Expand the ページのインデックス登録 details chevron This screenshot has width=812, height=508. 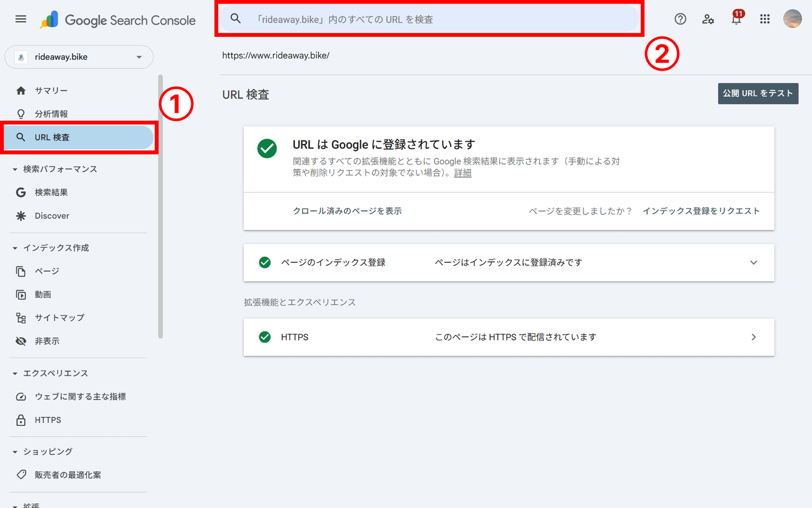754,262
